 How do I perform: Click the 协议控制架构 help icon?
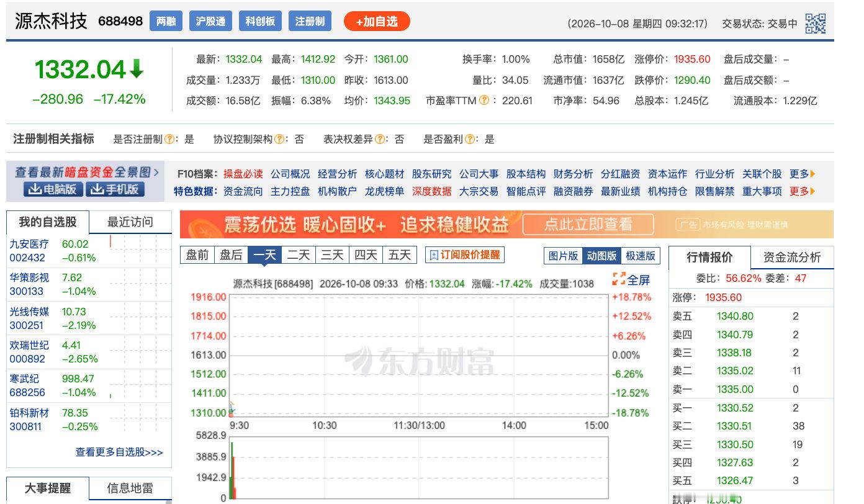coord(279,139)
